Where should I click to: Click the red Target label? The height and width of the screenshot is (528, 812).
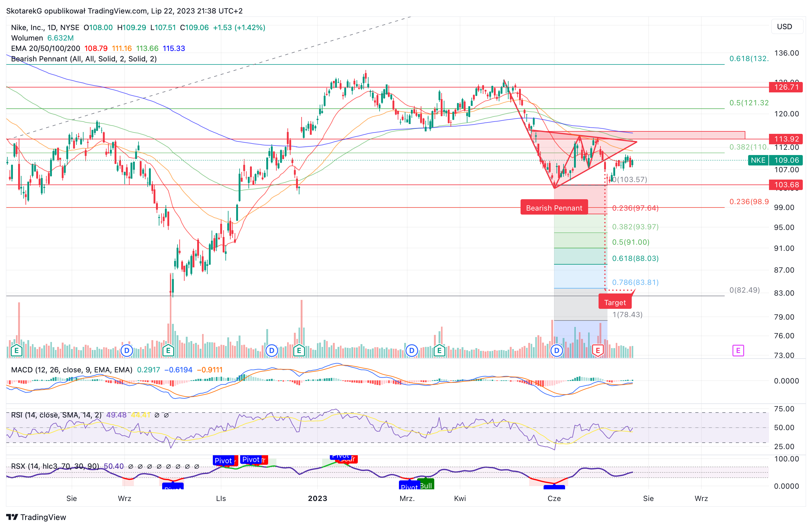click(615, 302)
